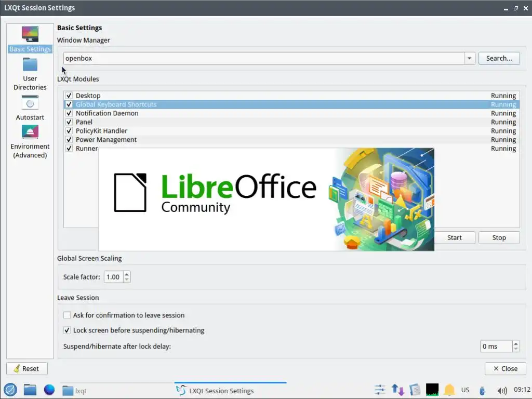Screen dimensions: 532x399
Task: Uncheck the PolicyKit Handler module checkbox
Action: (69, 130)
